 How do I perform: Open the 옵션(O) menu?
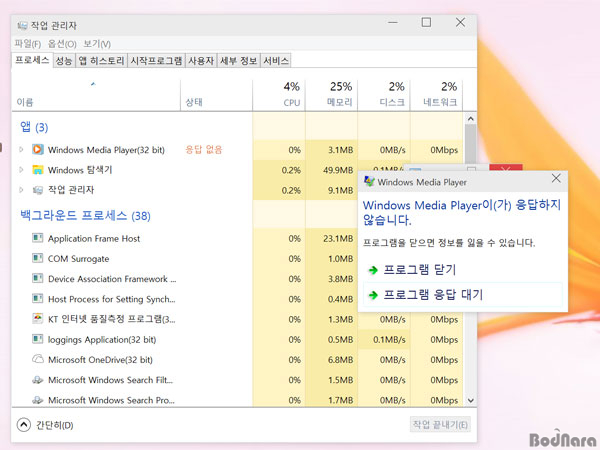click(62, 44)
